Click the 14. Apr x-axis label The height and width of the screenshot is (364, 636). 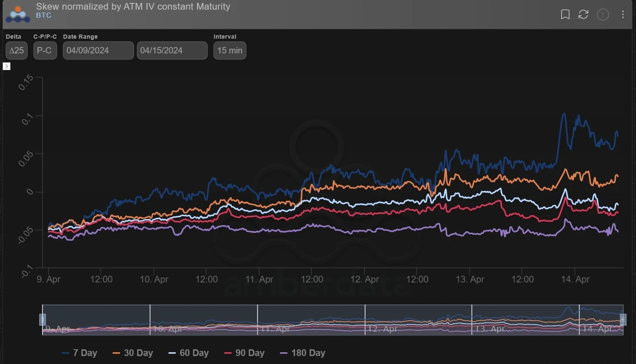click(x=575, y=279)
